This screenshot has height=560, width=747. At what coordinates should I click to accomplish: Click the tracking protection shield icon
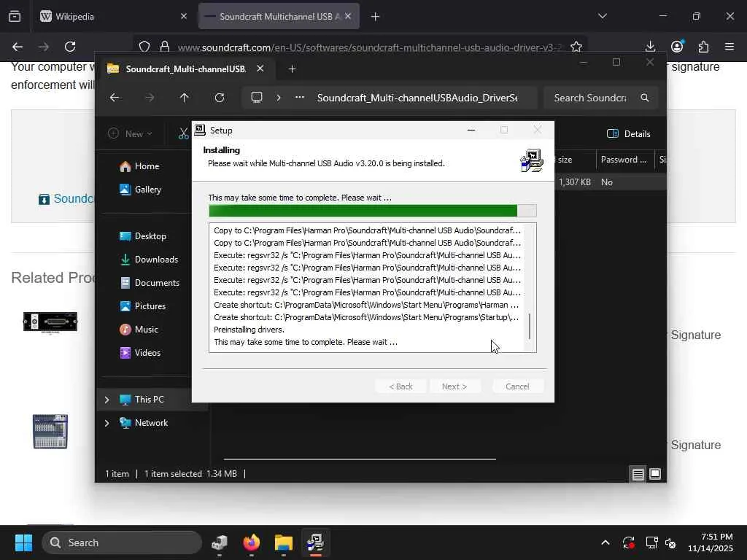point(144,47)
